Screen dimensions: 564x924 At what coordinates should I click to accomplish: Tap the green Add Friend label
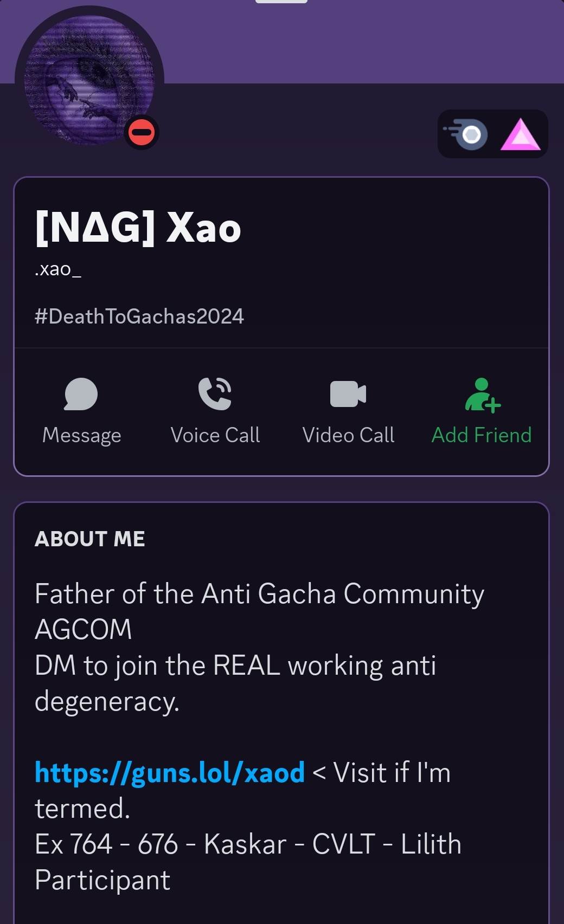click(x=482, y=435)
